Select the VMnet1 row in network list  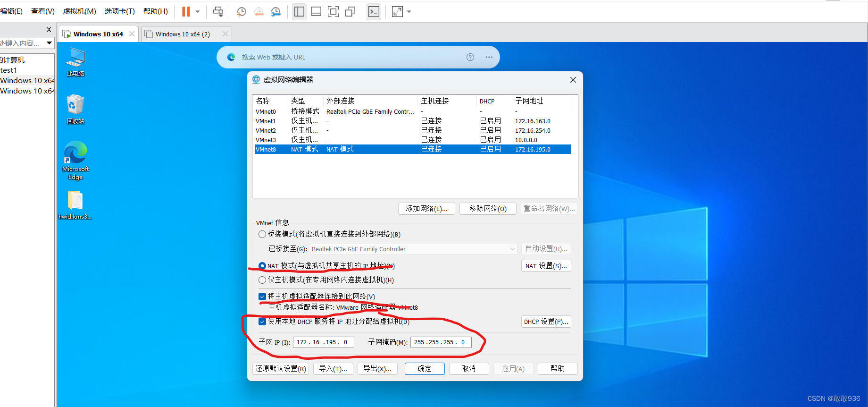(x=413, y=121)
